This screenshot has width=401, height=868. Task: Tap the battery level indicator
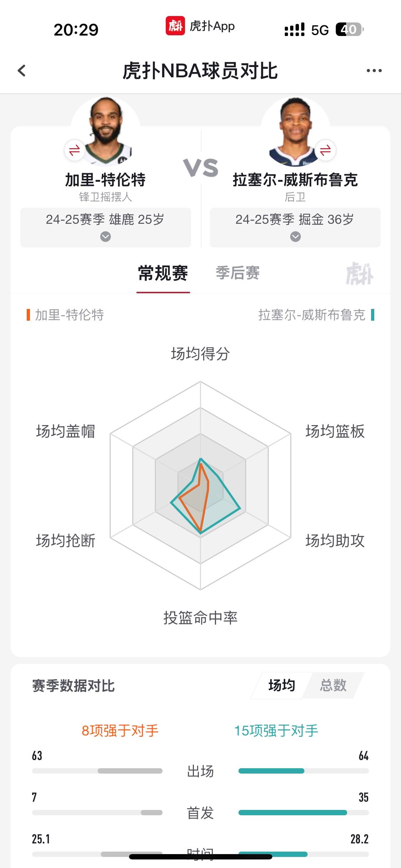pos(349,30)
